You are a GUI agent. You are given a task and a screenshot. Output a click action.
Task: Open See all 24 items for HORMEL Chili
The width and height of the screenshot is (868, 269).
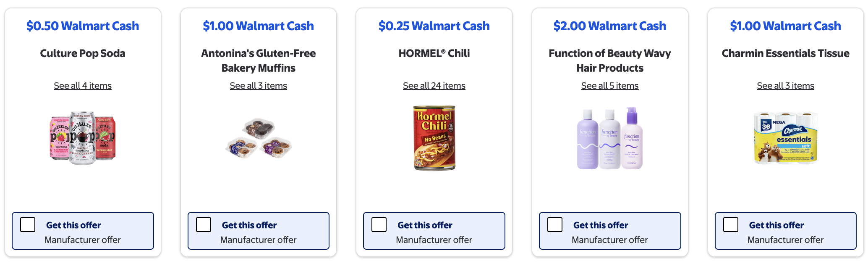coord(434,85)
